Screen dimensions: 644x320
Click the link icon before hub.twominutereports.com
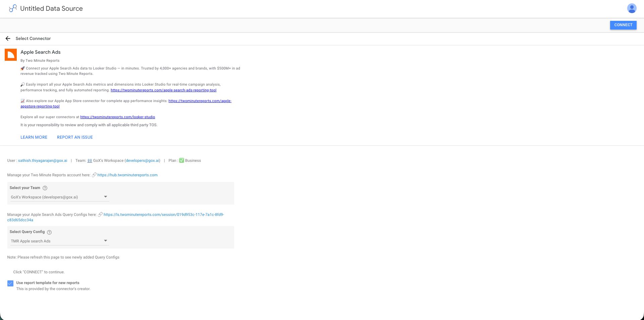tap(94, 175)
